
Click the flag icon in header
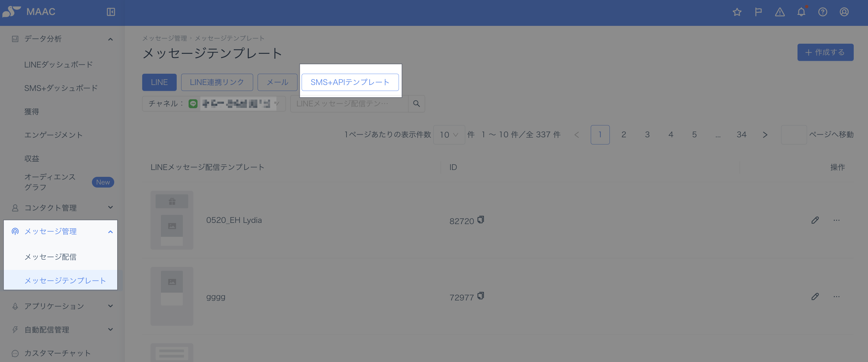(758, 12)
